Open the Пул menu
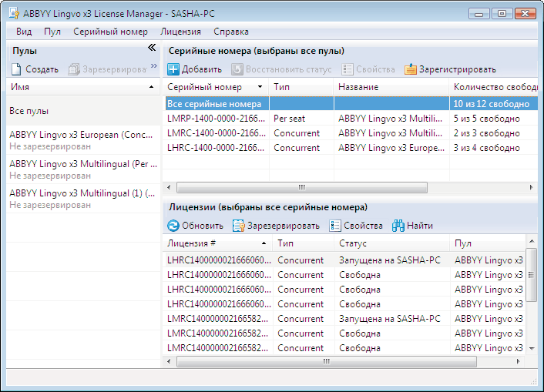 (52, 32)
